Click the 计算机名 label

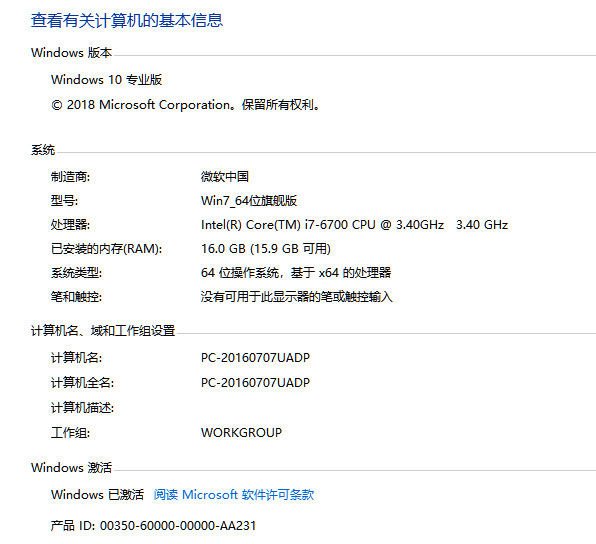(x=76, y=358)
